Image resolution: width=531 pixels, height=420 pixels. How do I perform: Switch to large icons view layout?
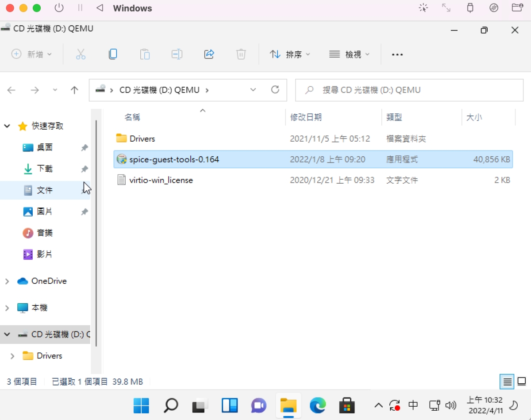[522, 381]
